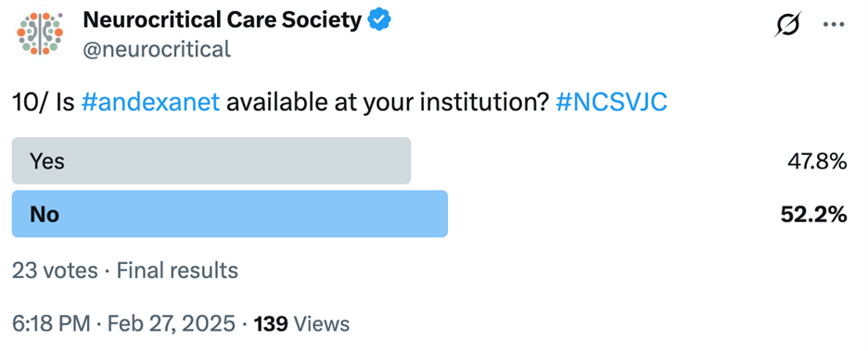Viewport: 868px width, 351px height.
Task: Click the 47.8% result figure
Action: pyautogui.click(x=817, y=162)
